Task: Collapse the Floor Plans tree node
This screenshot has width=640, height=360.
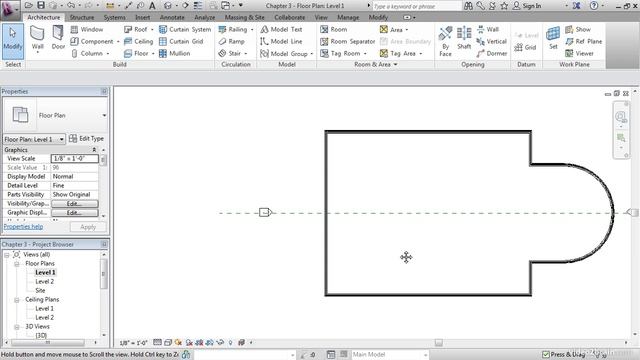Action: click(x=17, y=264)
